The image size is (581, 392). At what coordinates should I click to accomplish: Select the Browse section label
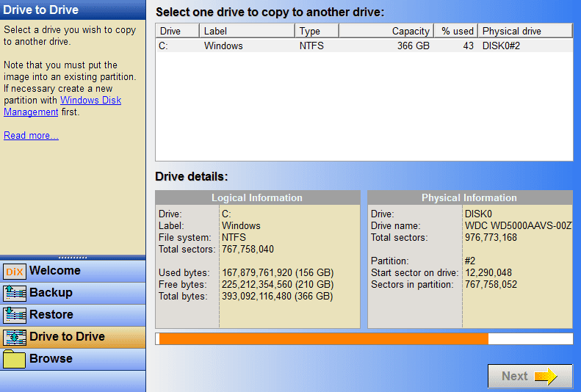(x=51, y=359)
